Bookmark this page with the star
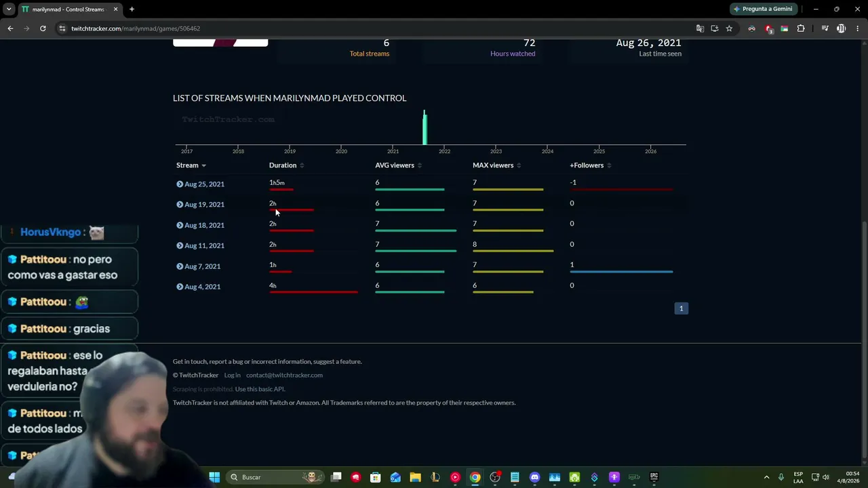 click(x=729, y=28)
